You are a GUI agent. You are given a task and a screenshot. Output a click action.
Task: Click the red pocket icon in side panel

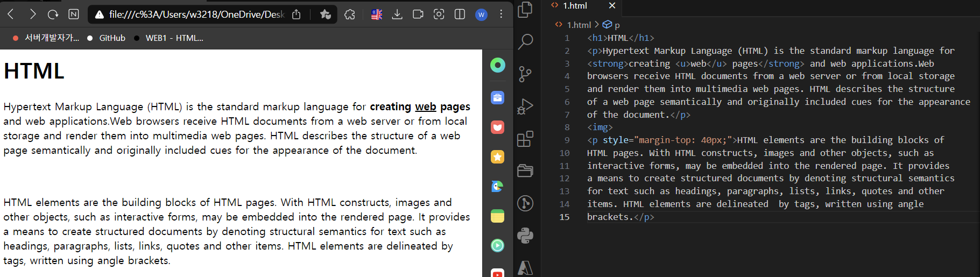pos(498,127)
